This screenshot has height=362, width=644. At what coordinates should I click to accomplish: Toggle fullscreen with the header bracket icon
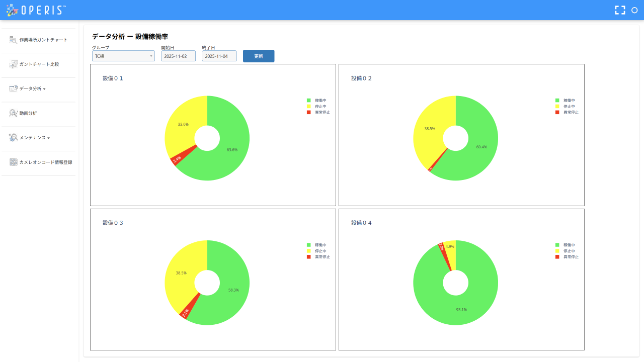click(x=620, y=10)
